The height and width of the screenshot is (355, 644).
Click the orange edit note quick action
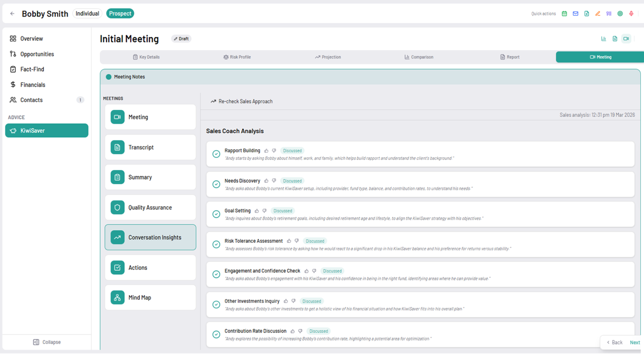(598, 13)
